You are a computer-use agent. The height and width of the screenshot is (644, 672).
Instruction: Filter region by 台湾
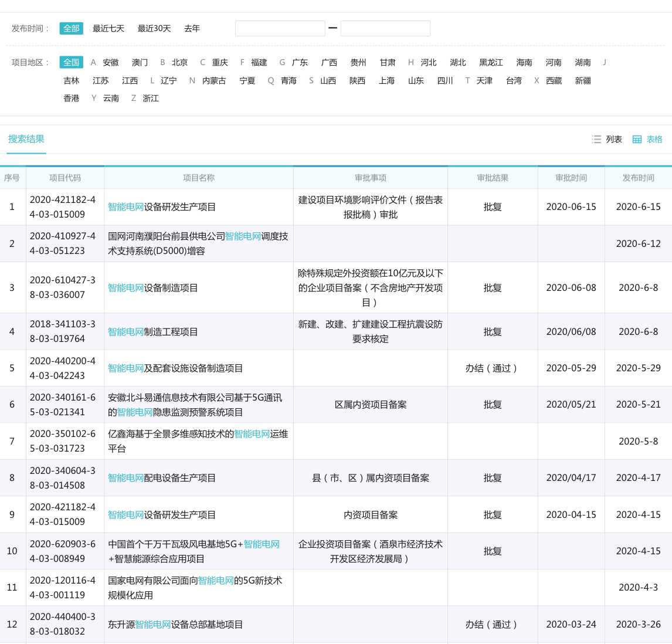[x=514, y=80]
